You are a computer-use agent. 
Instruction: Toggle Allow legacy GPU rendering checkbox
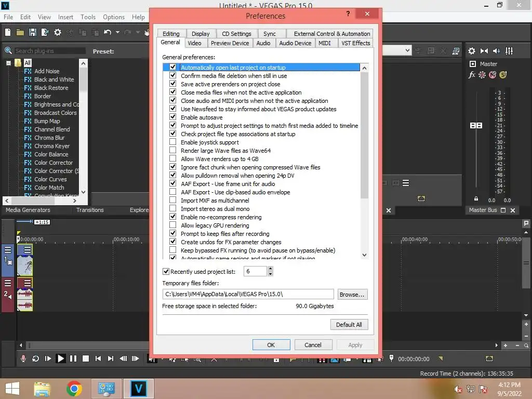pyautogui.click(x=172, y=225)
